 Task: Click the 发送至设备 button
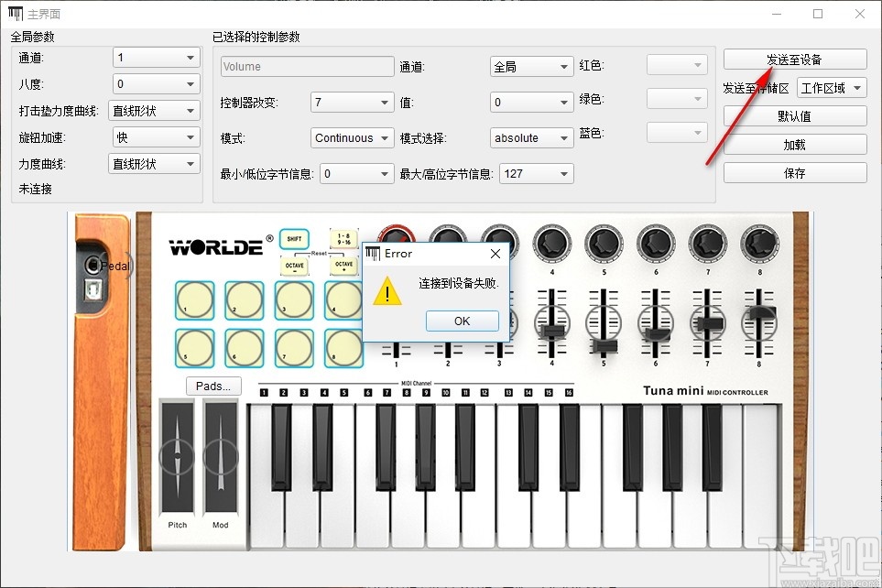(x=793, y=59)
